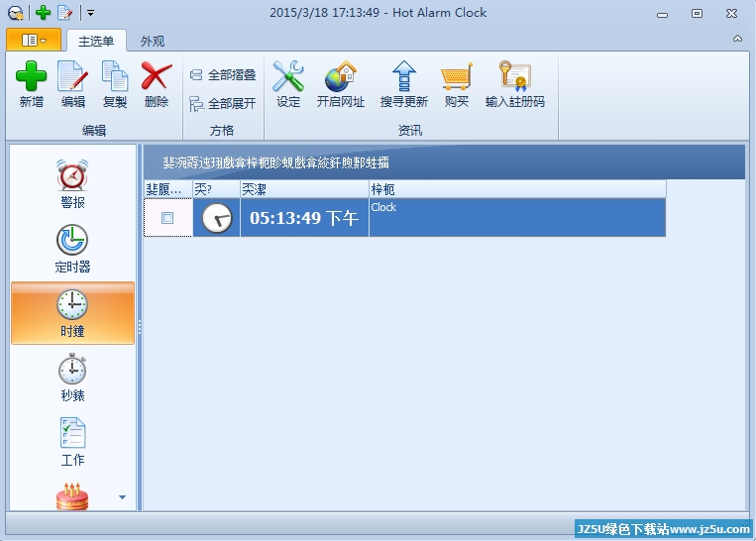
Task: Click 搜寻更新 update arrow icon
Action: click(404, 76)
